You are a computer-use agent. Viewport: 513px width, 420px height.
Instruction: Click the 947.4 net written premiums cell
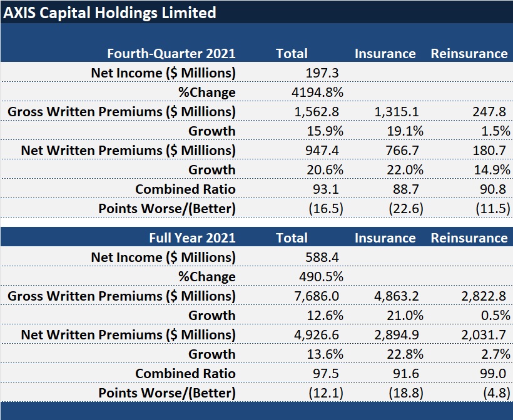323,151
